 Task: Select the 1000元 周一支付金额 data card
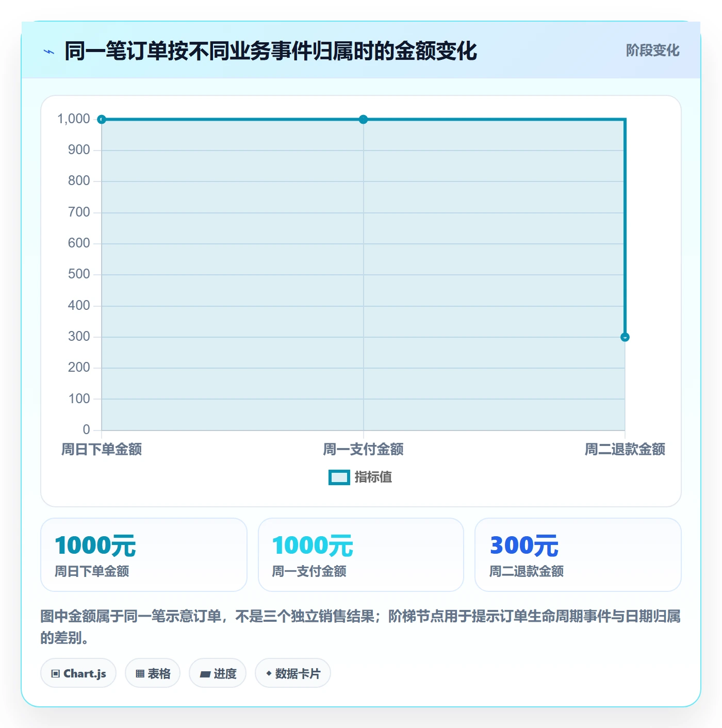(361, 555)
